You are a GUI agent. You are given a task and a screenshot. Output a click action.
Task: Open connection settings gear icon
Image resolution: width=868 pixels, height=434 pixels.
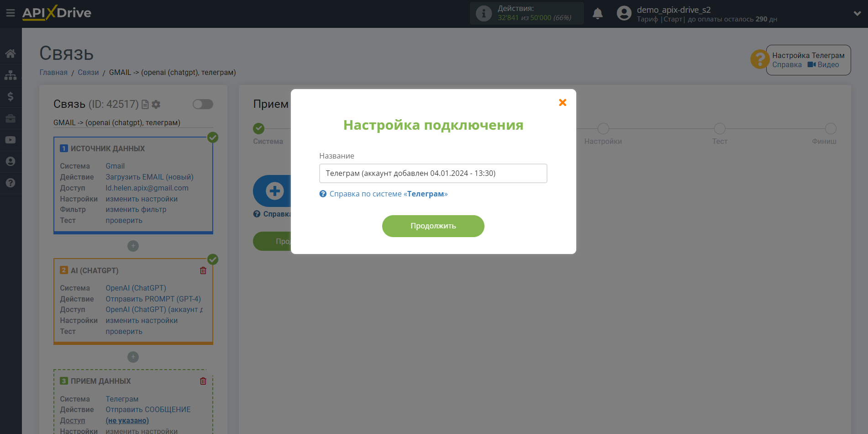(156, 105)
